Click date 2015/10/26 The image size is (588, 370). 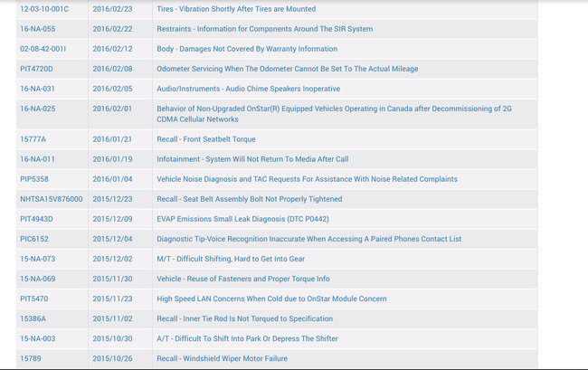(112, 358)
